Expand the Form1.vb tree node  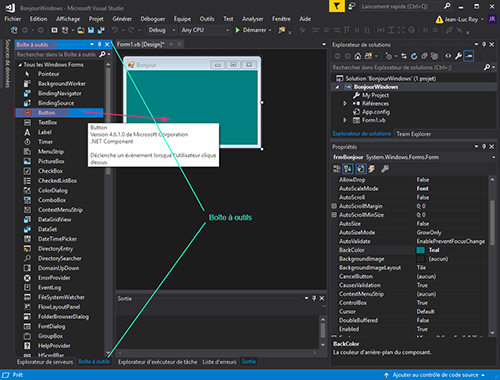[x=345, y=120]
